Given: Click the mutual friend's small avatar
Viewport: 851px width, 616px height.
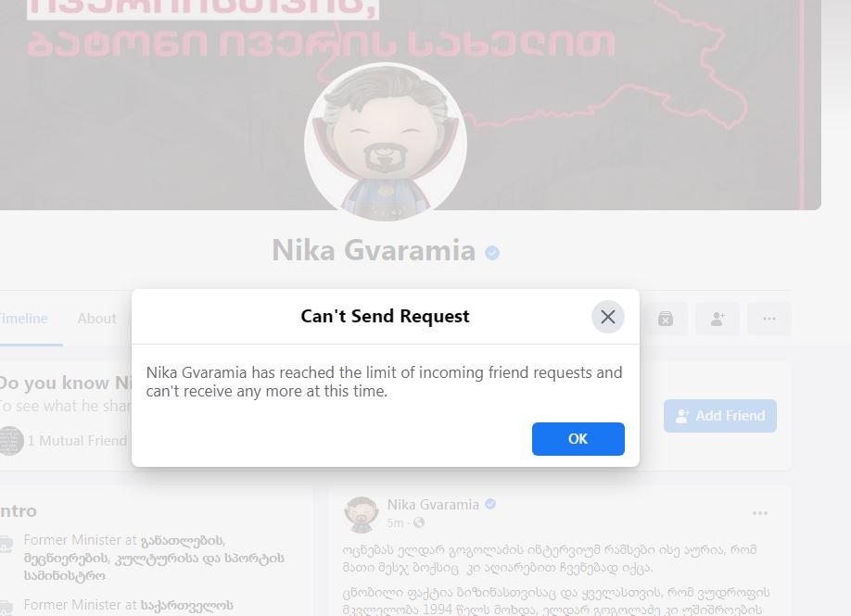Looking at the screenshot, I should 11,440.
